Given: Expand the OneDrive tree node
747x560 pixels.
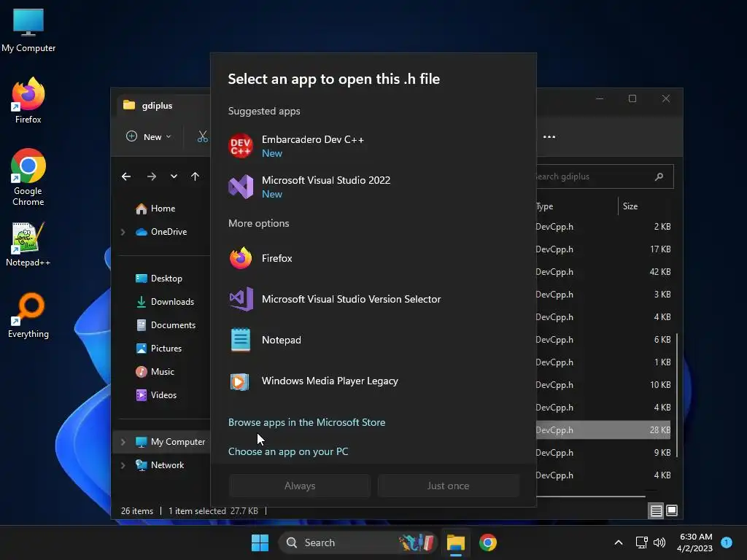Looking at the screenshot, I should [123, 232].
